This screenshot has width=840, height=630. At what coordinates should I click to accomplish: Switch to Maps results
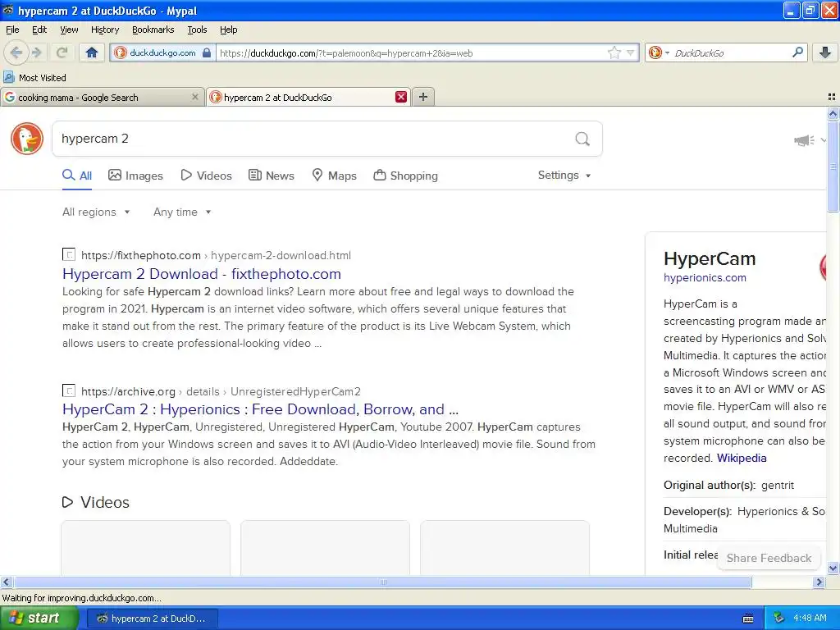335,176
